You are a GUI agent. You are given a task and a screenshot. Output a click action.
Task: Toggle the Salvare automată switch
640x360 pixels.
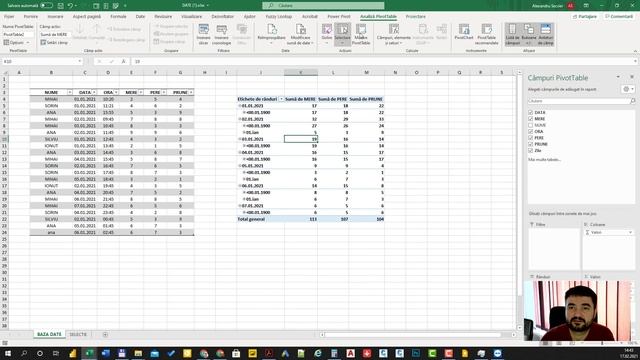[46, 6]
